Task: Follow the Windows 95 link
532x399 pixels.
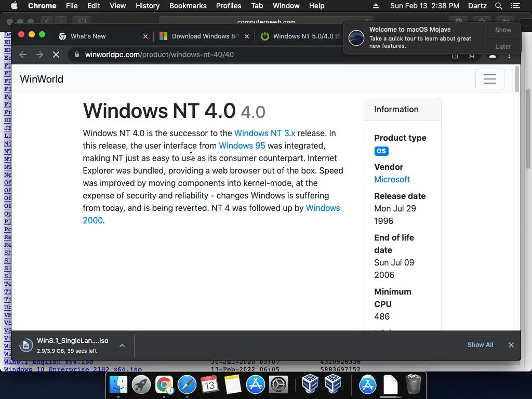Action: tap(242, 145)
